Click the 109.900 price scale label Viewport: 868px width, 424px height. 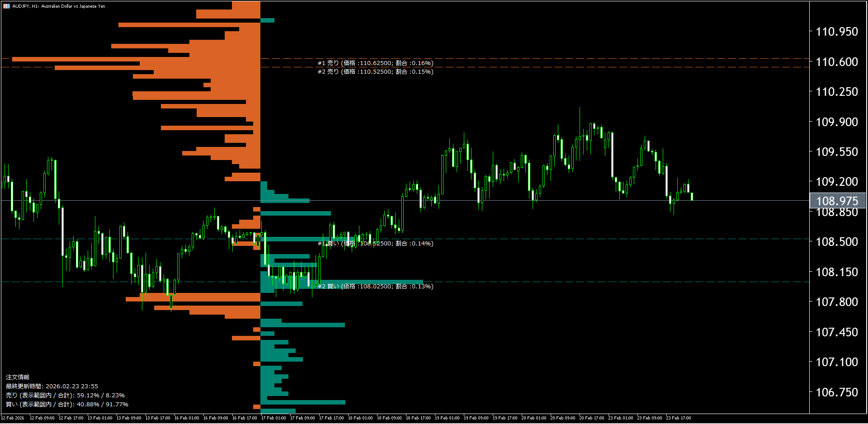point(837,122)
